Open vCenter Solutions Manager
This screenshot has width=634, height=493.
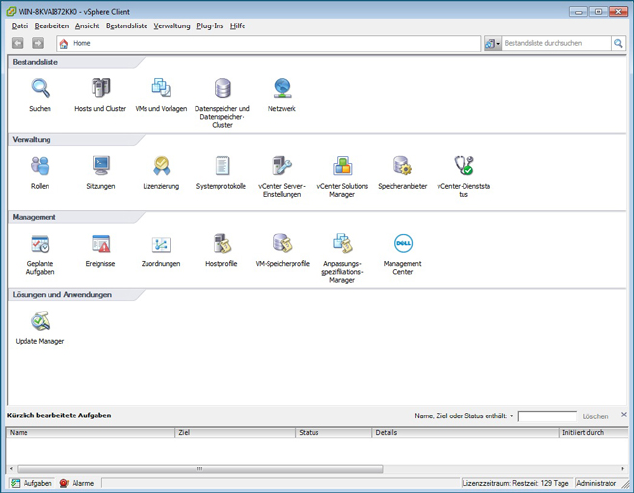[x=342, y=166]
